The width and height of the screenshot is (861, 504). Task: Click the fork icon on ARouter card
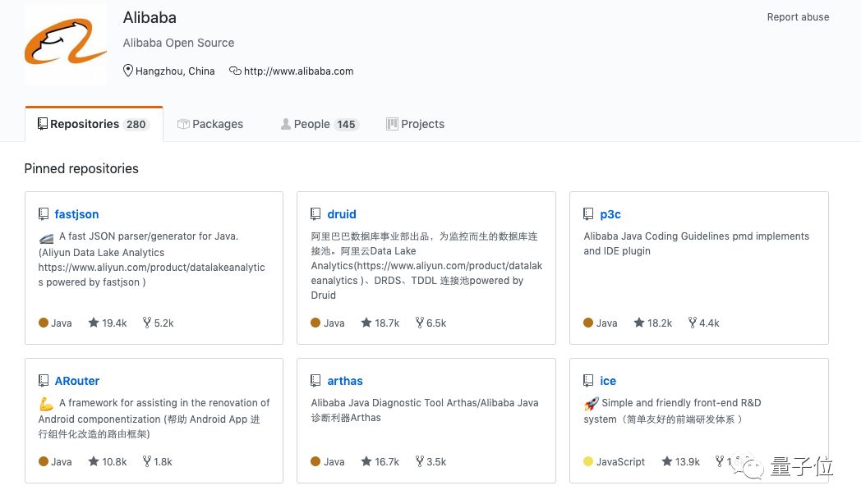[147, 462]
